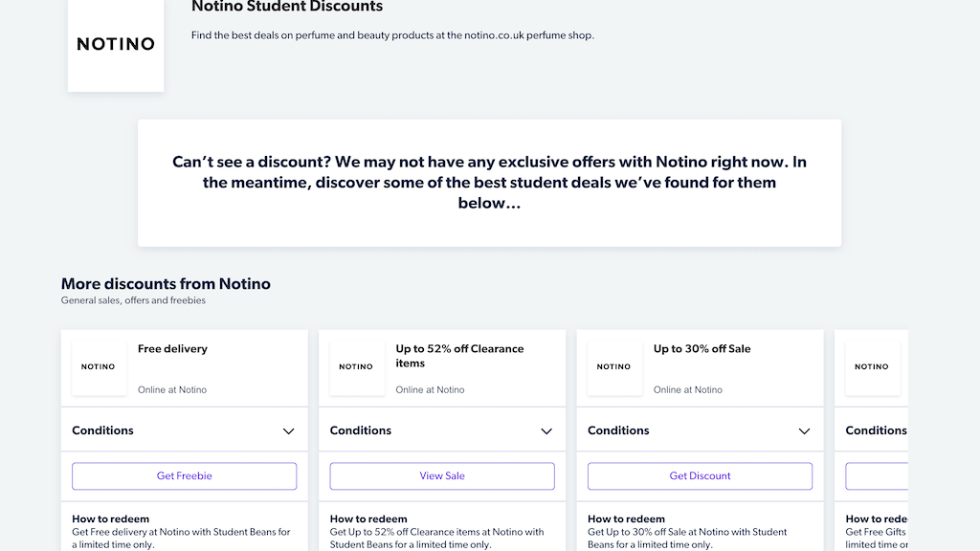This screenshot has width=980, height=551.
Task: Click the partially visible fourth card button
Action: click(x=876, y=475)
